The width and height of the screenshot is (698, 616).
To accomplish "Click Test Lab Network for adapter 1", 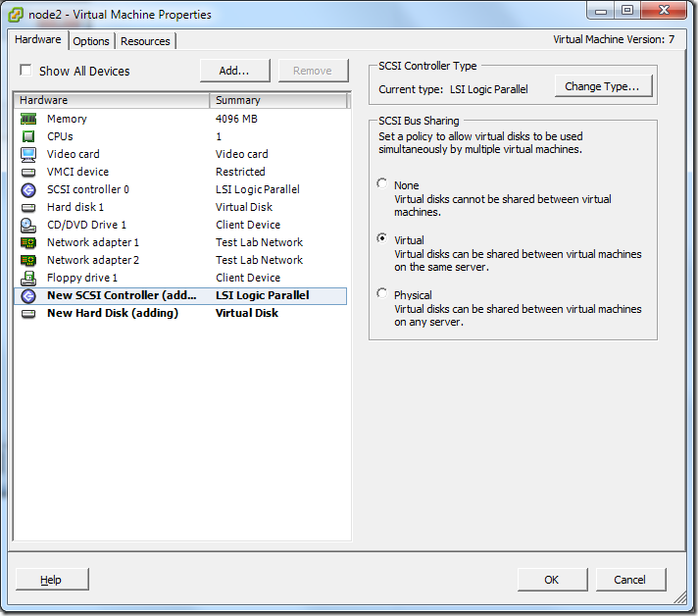I will click(x=259, y=242).
